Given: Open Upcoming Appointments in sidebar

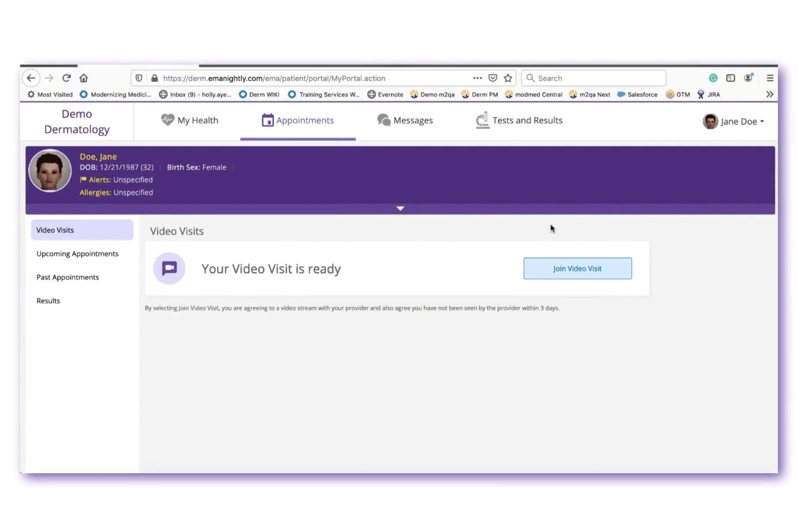Looking at the screenshot, I should (78, 254).
